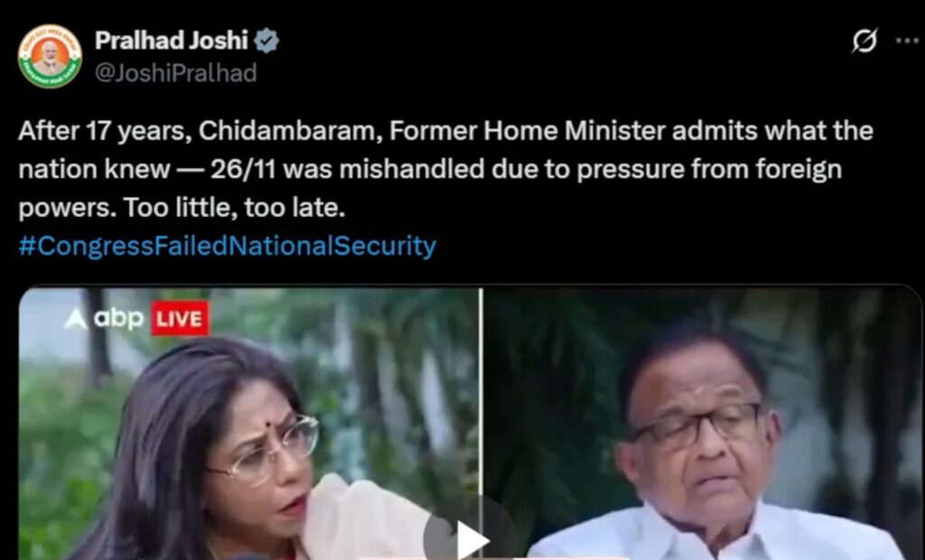The width and height of the screenshot is (925, 560).
Task: Open the three-dot more options menu
Action: click(907, 41)
